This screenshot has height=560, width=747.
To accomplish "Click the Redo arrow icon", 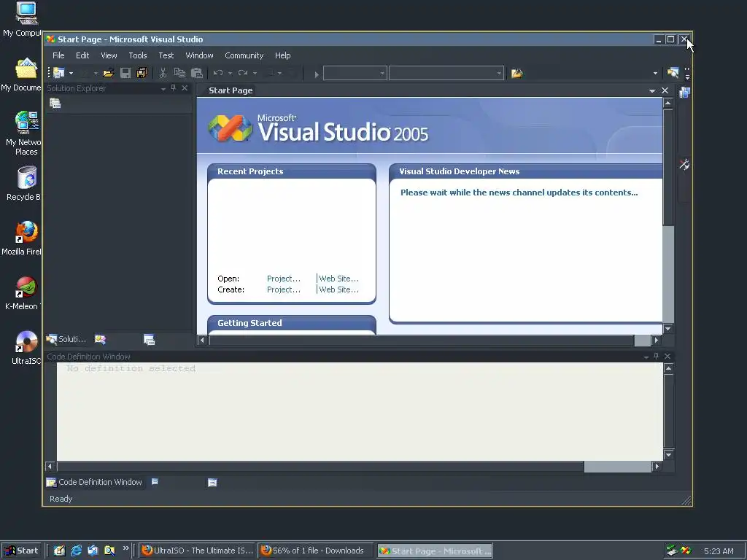I will click(x=243, y=73).
